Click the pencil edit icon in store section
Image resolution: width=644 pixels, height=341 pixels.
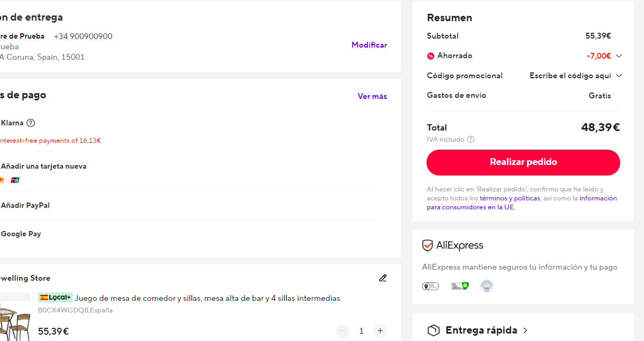coord(383,278)
